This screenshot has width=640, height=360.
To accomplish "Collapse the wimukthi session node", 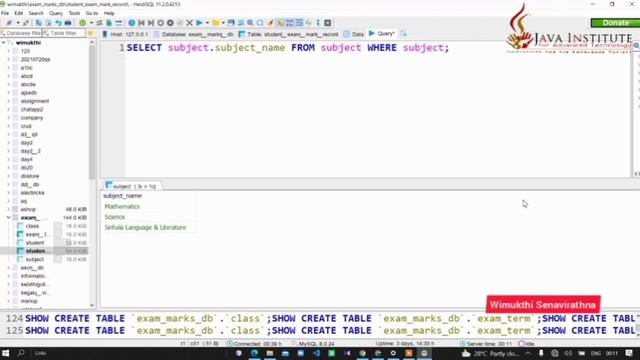I will pos(4,42).
